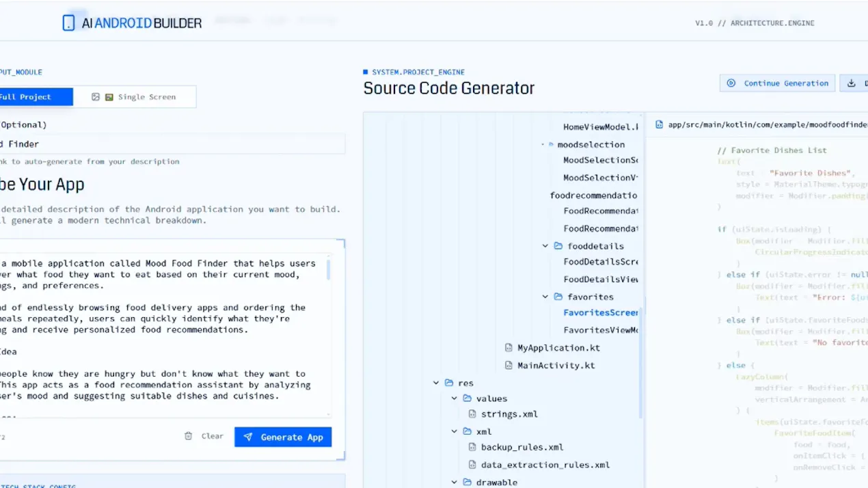The image size is (868, 488).
Task: Click the 'SYSTEM.PROJECT_ENGINE' label
Action: click(x=418, y=72)
